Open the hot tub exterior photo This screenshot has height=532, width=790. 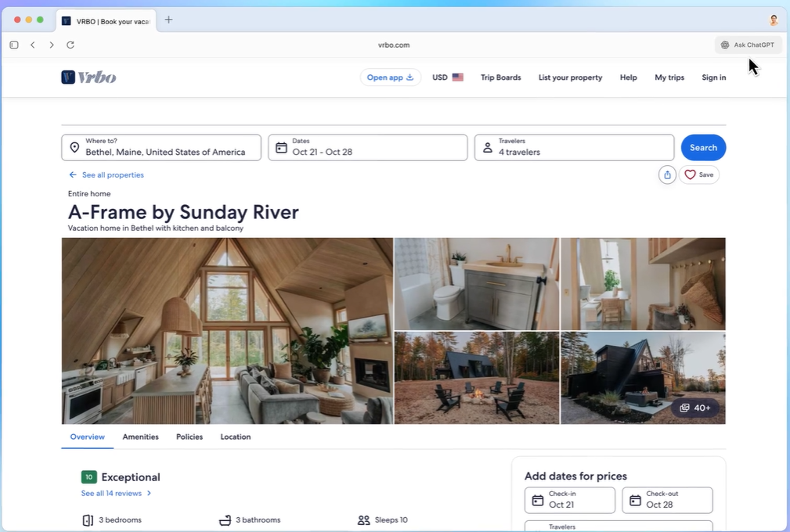tap(643, 377)
